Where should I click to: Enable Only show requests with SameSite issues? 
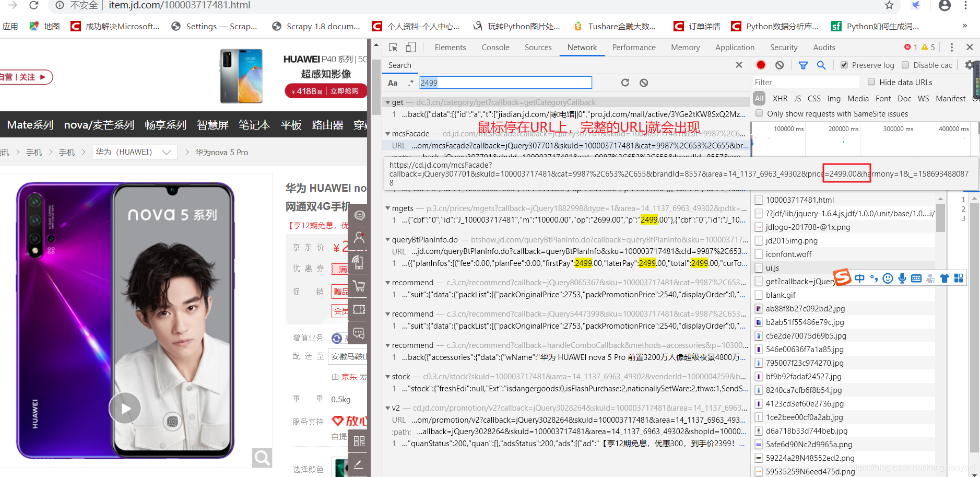pyautogui.click(x=759, y=113)
